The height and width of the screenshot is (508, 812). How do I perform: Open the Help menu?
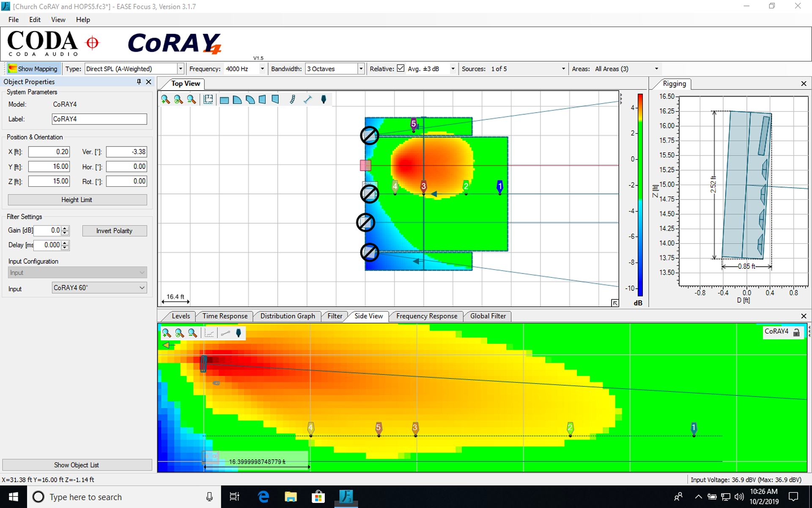coord(83,19)
